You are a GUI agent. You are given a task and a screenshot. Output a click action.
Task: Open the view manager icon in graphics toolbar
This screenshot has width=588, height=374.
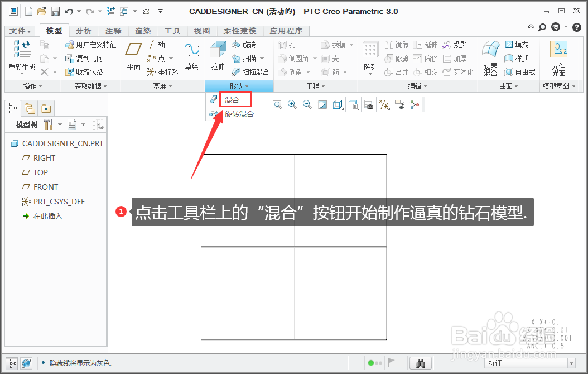353,104
